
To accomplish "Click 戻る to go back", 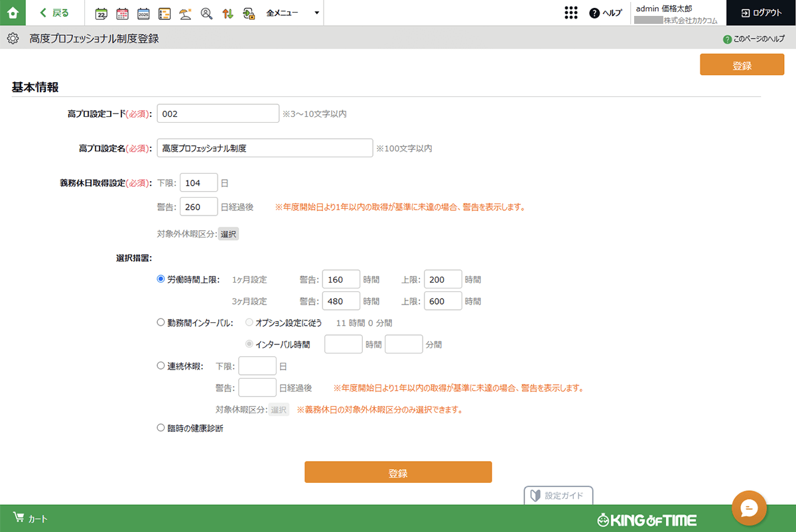I will click(x=54, y=13).
